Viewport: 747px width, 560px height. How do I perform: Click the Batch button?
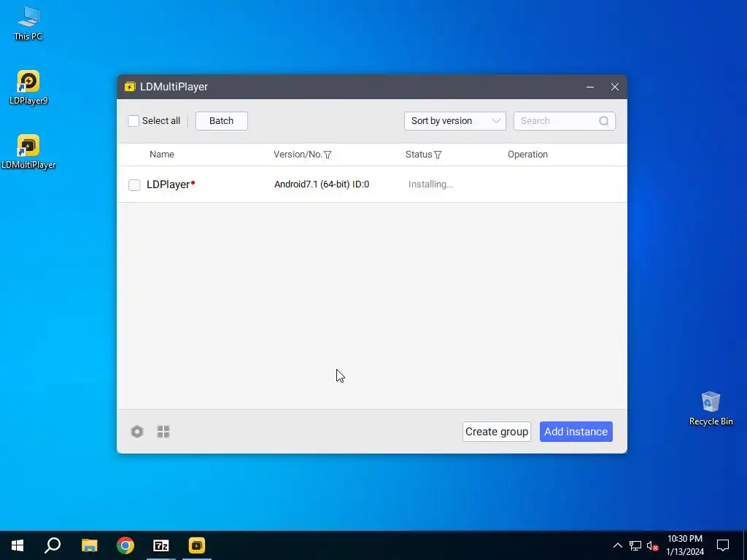click(222, 121)
